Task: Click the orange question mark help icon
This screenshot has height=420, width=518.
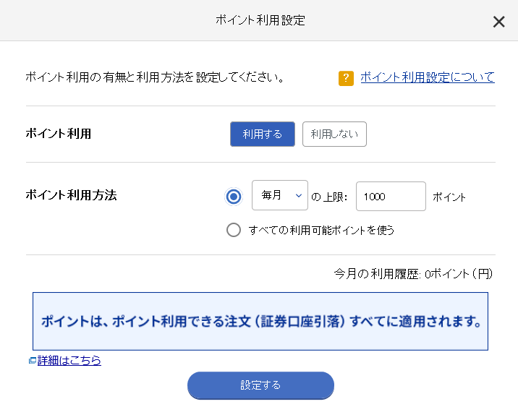Action: (x=346, y=78)
